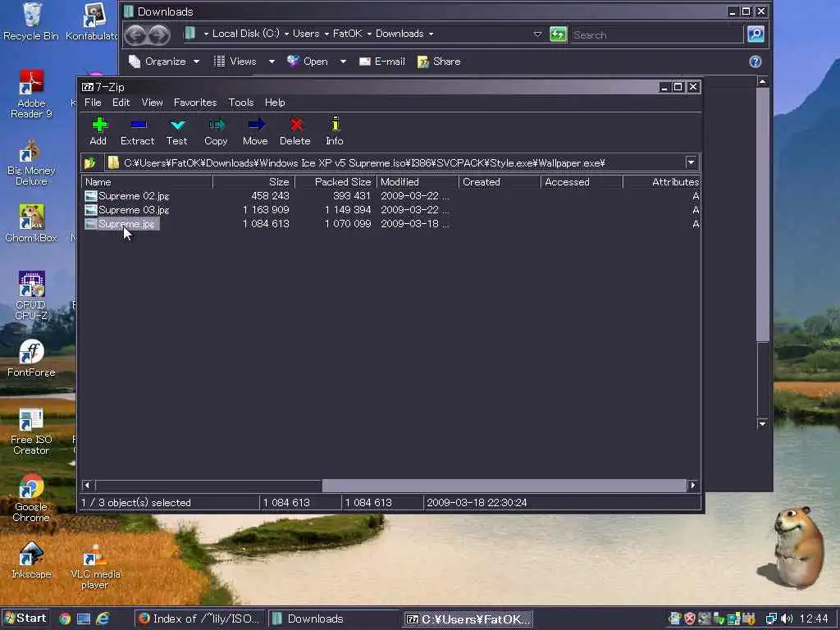Go back in the Downloads window
The width and height of the screenshot is (840, 630).
(x=136, y=34)
